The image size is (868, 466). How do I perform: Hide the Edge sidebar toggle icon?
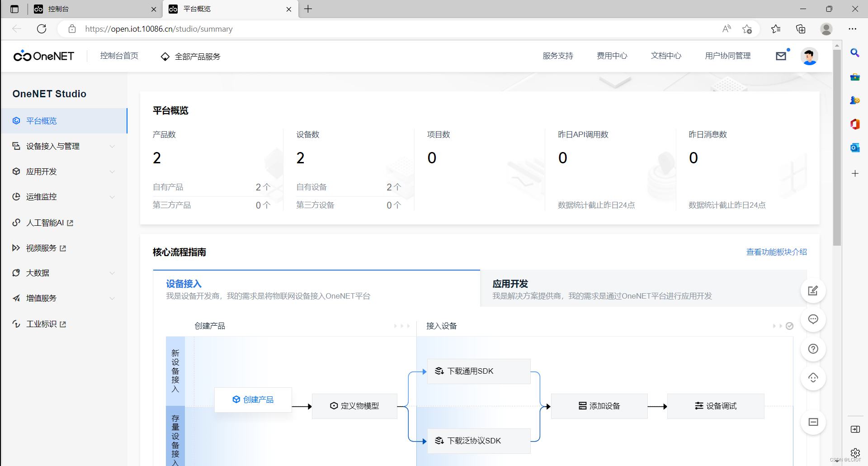point(855,429)
